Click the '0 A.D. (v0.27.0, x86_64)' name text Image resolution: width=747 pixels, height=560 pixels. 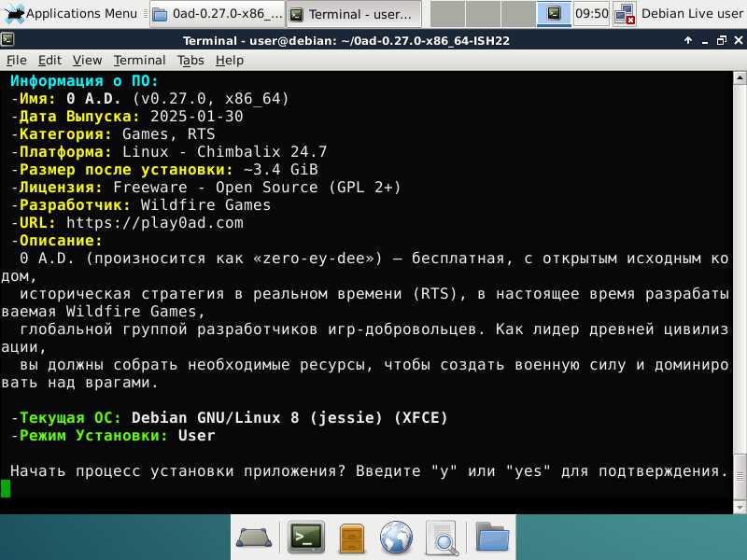177,99
